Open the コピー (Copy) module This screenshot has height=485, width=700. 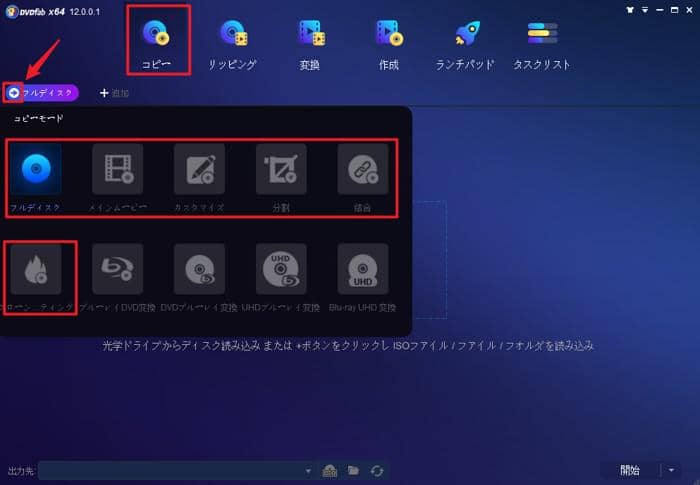point(158,43)
